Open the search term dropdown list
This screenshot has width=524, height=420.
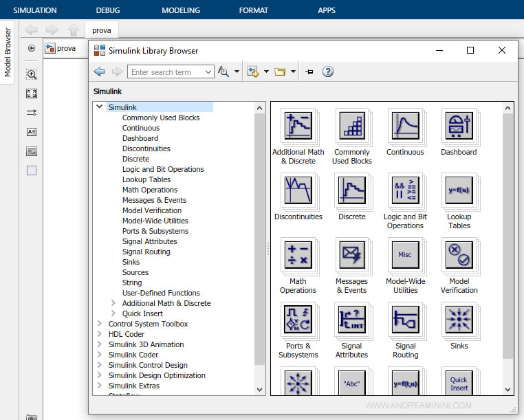pyautogui.click(x=209, y=72)
